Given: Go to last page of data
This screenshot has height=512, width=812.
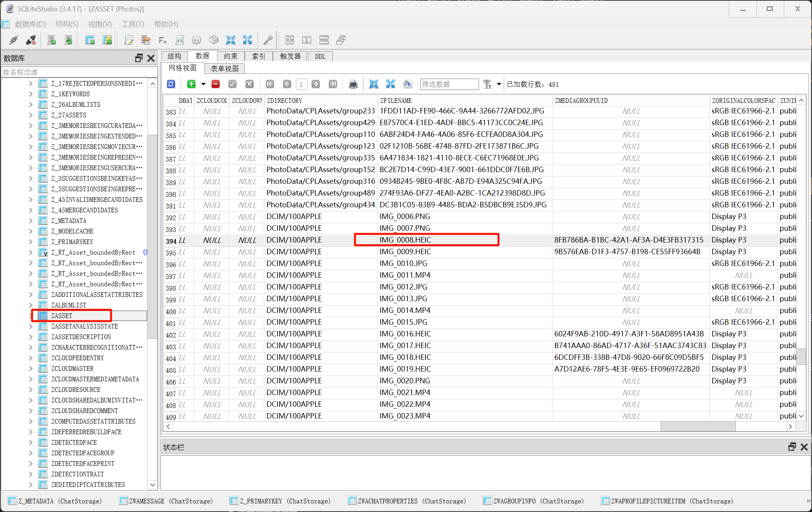Looking at the screenshot, I should tap(333, 84).
